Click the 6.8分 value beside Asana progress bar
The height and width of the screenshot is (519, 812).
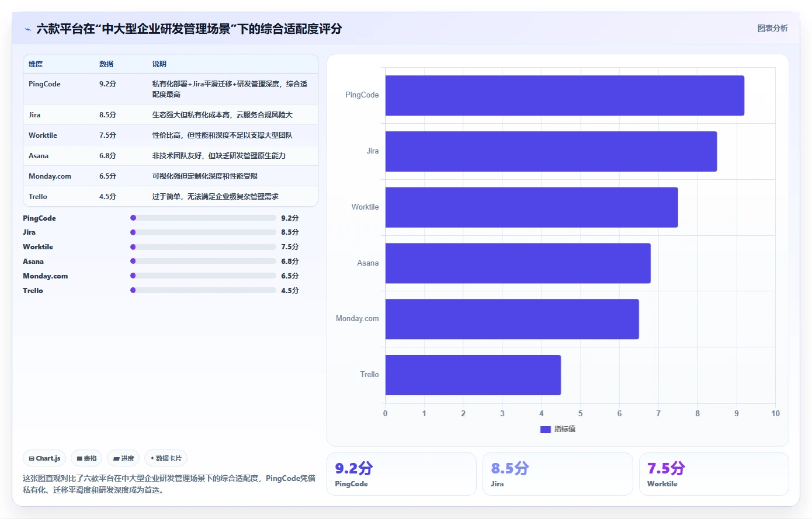tap(290, 261)
